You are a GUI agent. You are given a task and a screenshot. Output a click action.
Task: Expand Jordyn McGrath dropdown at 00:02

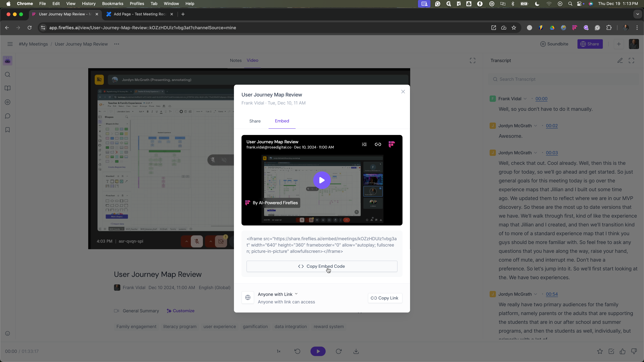536,126
